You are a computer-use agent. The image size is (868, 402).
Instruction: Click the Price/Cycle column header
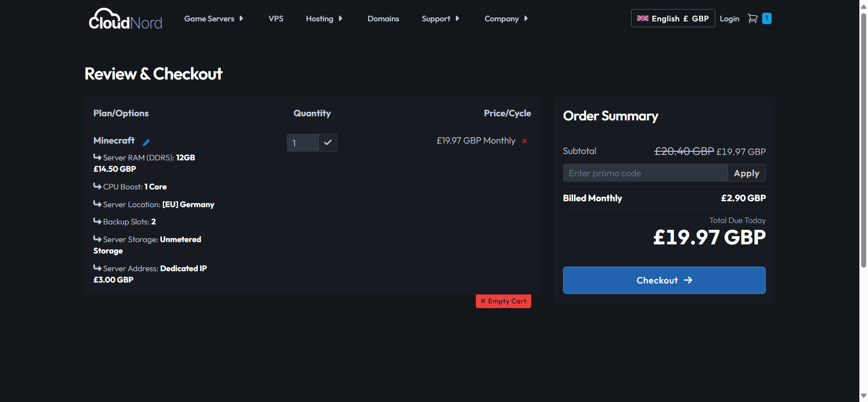pyautogui.click(x=507, y=113)
